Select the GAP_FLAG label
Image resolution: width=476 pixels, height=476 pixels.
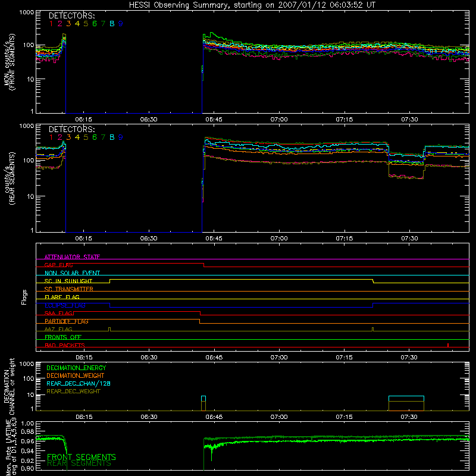coord(58,265)
